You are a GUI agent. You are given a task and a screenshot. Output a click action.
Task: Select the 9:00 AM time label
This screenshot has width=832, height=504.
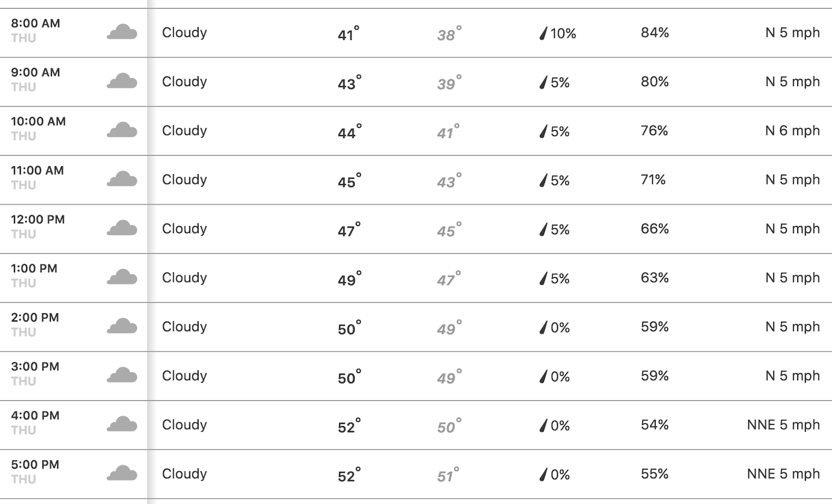click(35, 72)
